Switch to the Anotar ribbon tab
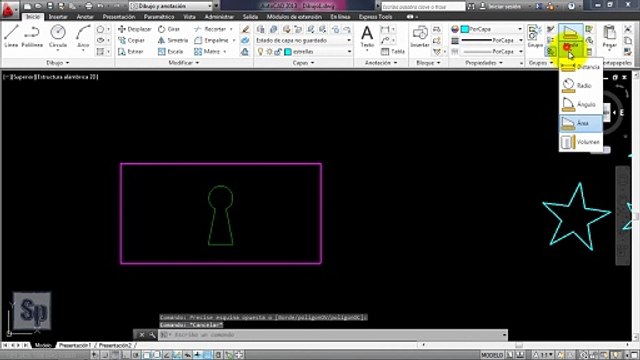Screen dimensions: 640x360 coord(85,17)
